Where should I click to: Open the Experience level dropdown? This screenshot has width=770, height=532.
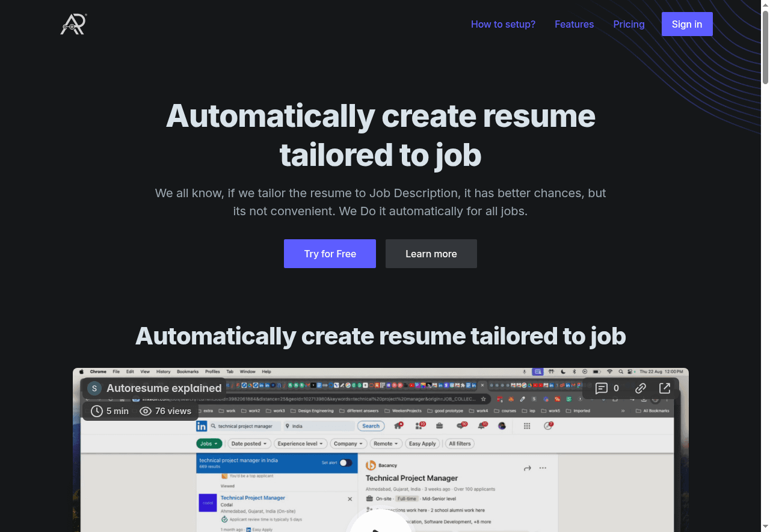pos(300,443)
